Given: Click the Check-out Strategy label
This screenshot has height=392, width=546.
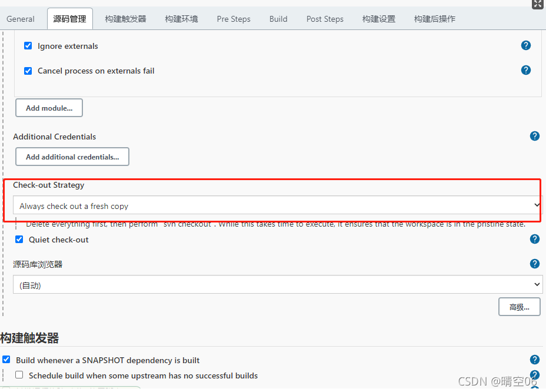Looking at the screenshot, I should click(49, 185).
